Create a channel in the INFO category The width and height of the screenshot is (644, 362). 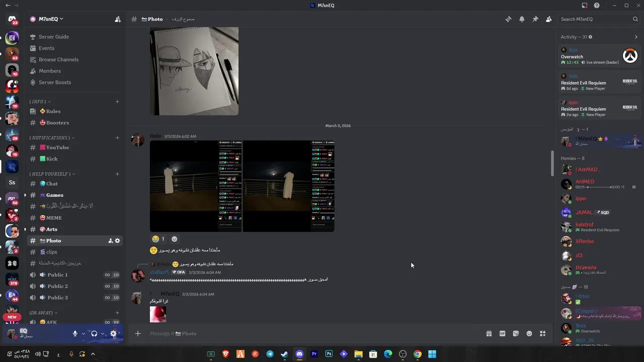point(117,102)
